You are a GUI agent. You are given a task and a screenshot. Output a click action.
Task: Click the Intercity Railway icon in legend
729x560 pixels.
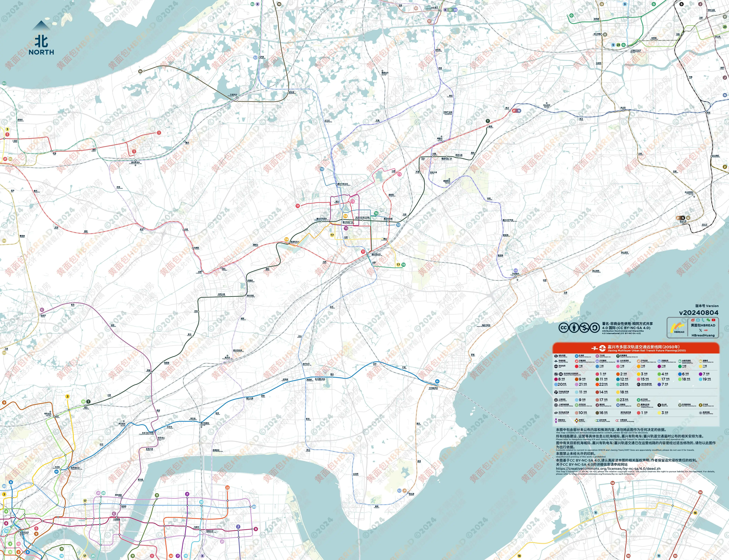click(556, 356)
